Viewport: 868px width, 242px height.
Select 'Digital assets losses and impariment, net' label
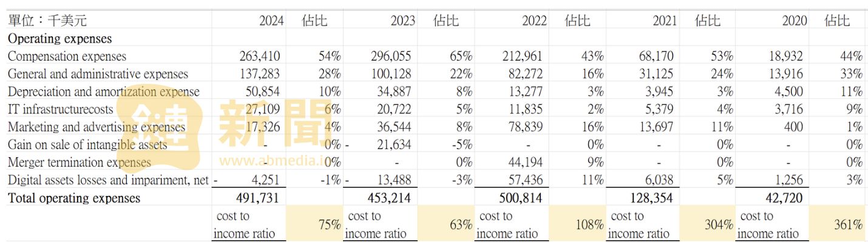coord(108,180)
